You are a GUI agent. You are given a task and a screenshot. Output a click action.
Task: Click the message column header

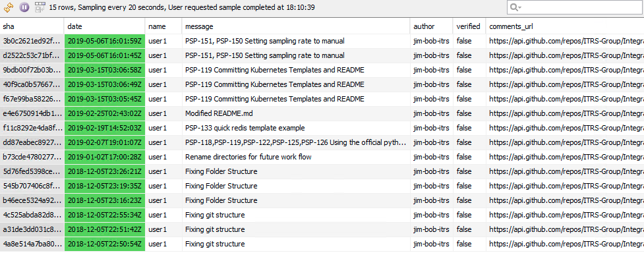(296, 26)
